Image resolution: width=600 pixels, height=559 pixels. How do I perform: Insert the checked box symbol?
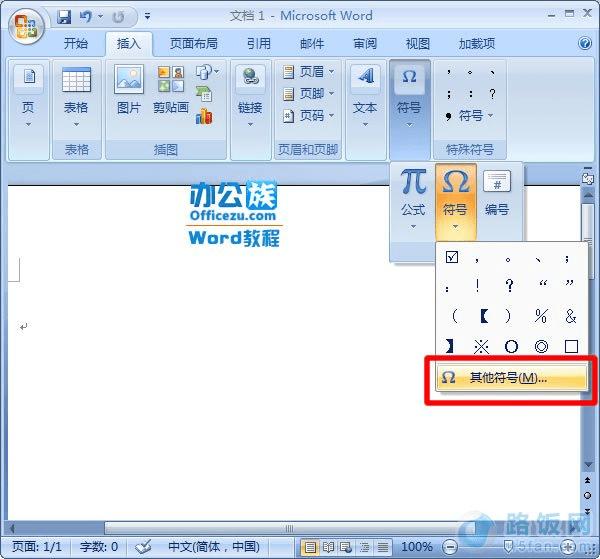point(452,257)
